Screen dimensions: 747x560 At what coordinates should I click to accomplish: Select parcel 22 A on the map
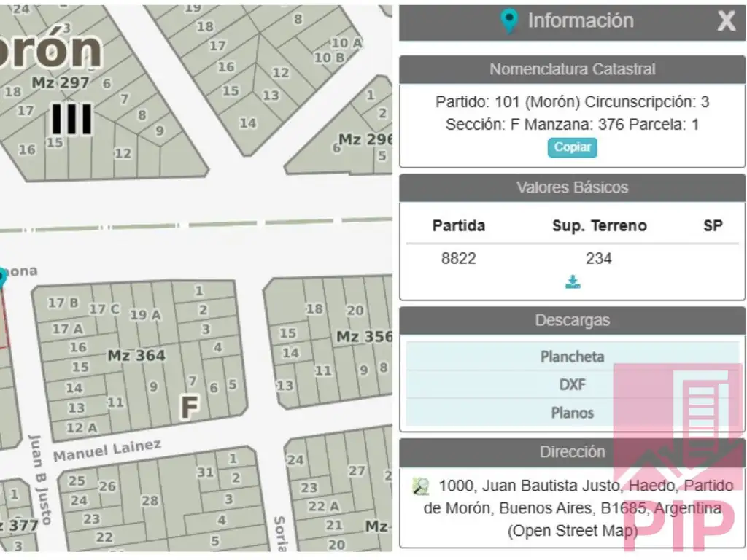click(324, 506)
